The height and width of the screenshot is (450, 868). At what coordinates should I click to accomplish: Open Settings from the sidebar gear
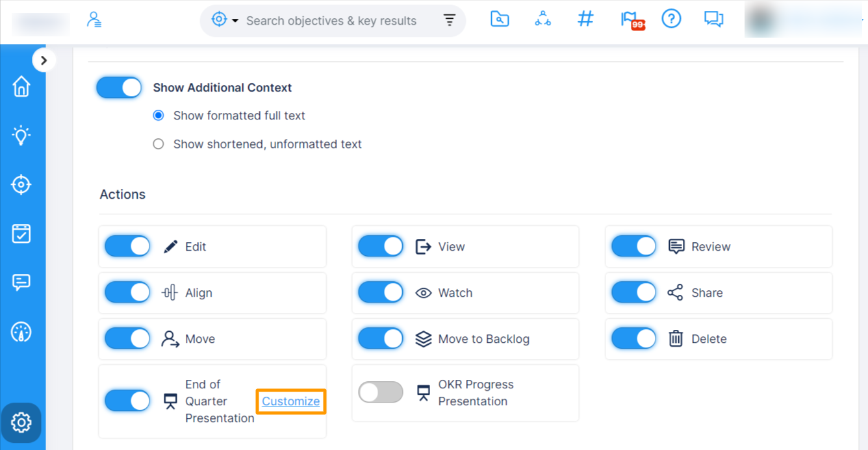21,423
